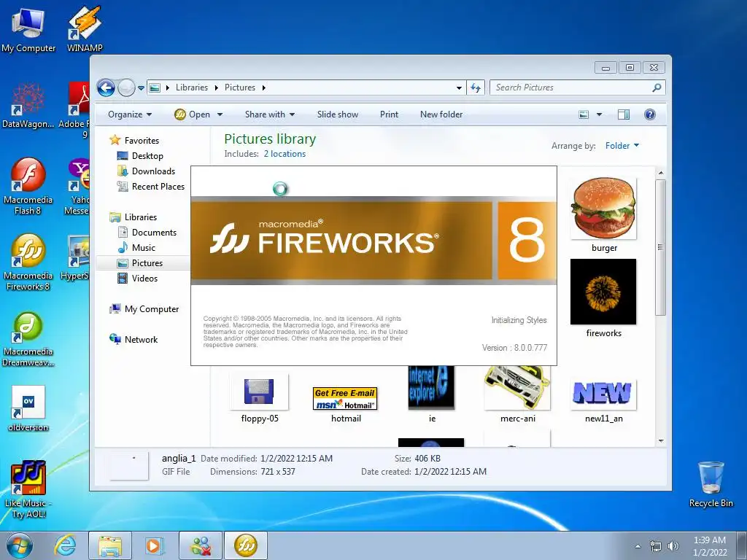
Task: Click the Change your view icon
Action: point(584,114)
